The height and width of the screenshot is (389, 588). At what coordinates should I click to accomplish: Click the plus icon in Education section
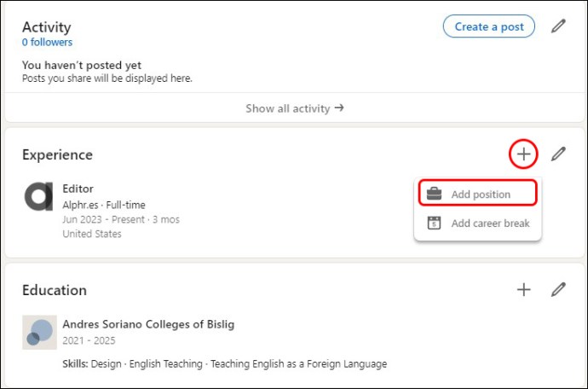click(523, 289)
